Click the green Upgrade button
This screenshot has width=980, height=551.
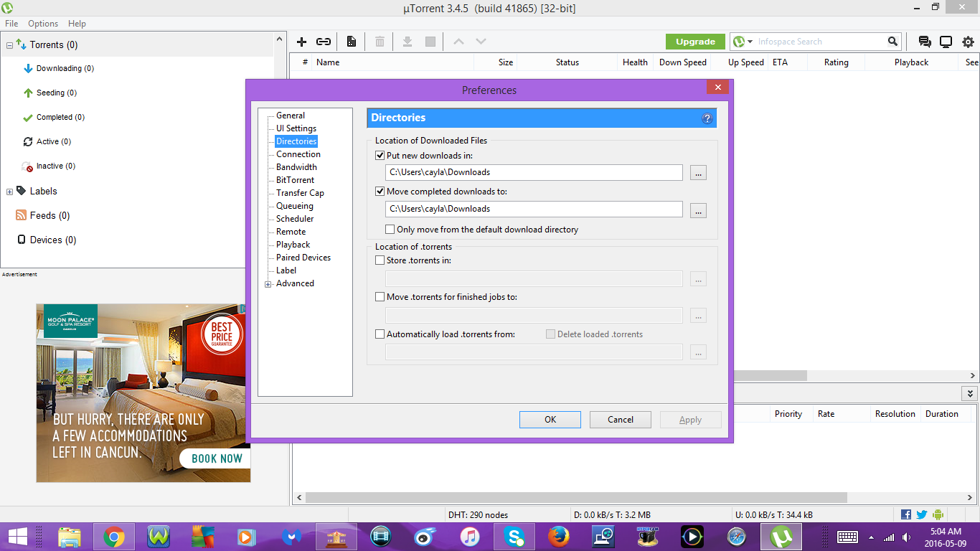coord(695,42)
